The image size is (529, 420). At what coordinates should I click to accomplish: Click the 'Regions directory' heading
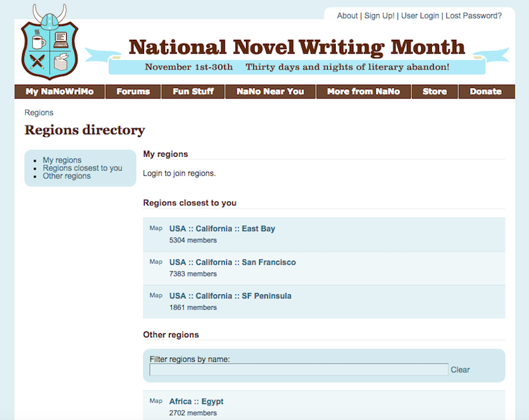click(85, 130)
